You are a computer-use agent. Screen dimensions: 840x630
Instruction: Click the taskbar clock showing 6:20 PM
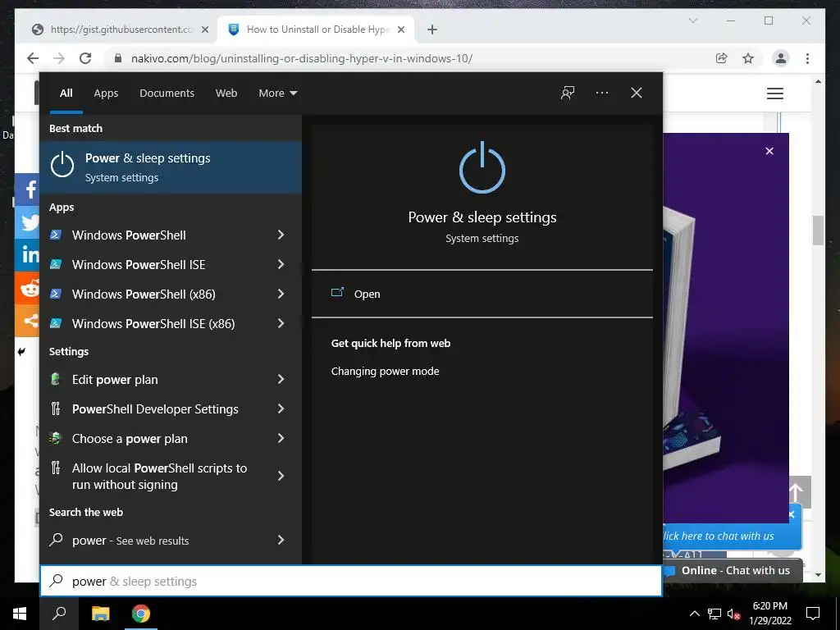coord(769,614)
